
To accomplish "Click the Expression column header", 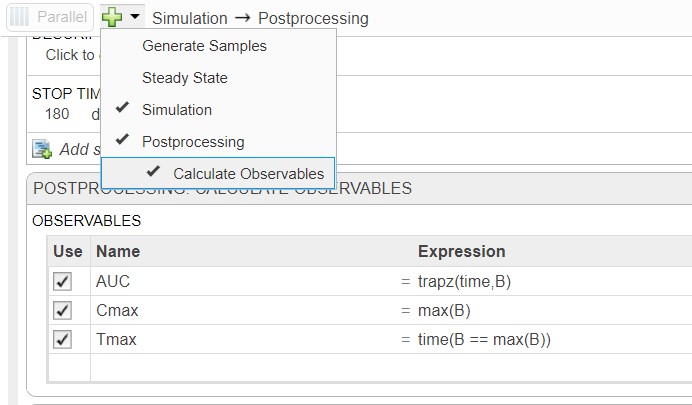I will coord(461,251).
